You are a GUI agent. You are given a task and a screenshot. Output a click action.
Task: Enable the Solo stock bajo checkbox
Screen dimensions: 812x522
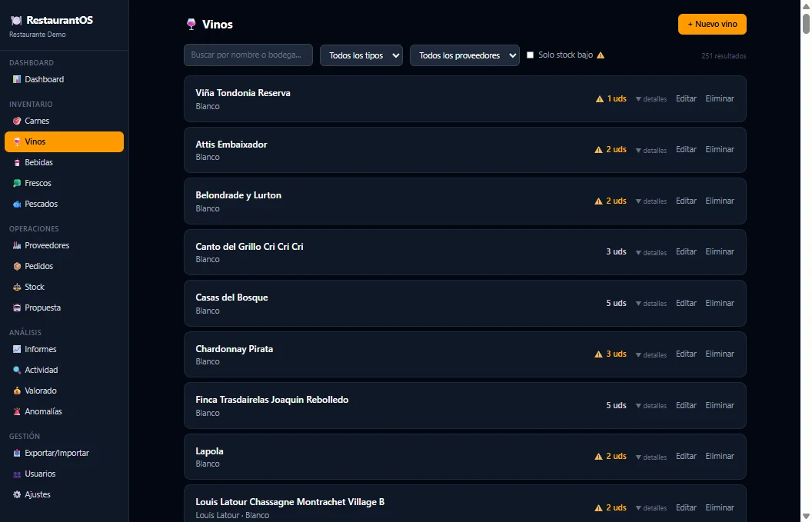click(531, 55)
